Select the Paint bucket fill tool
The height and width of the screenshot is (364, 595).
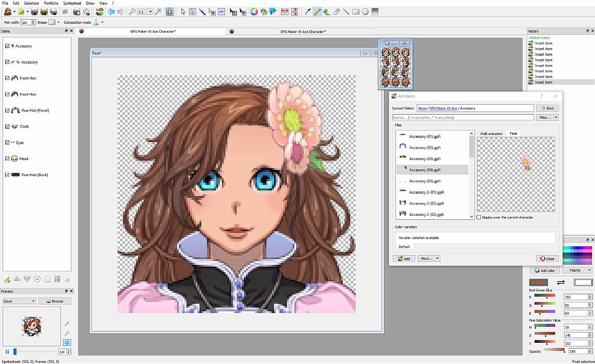coord(327,11)
